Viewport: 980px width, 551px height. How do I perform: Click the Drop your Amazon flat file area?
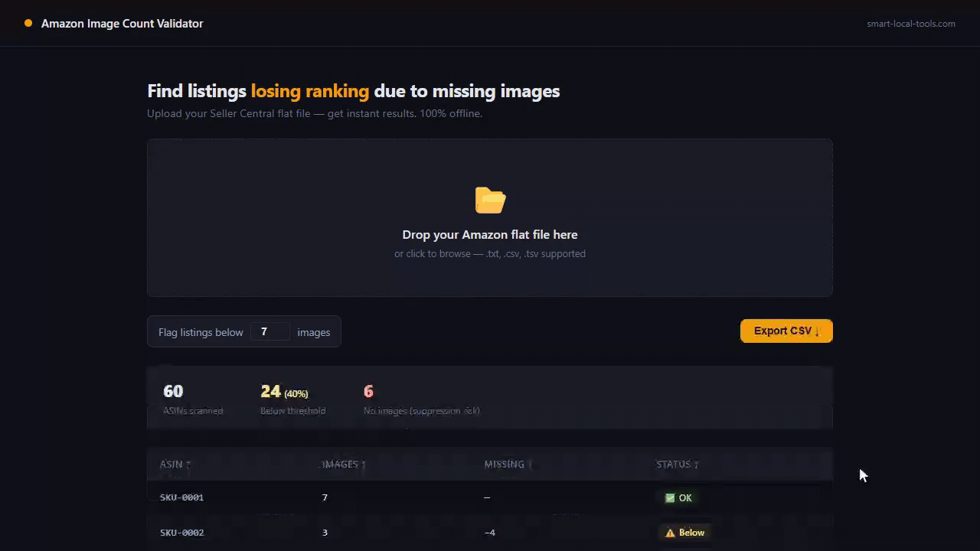click(490, 217)
